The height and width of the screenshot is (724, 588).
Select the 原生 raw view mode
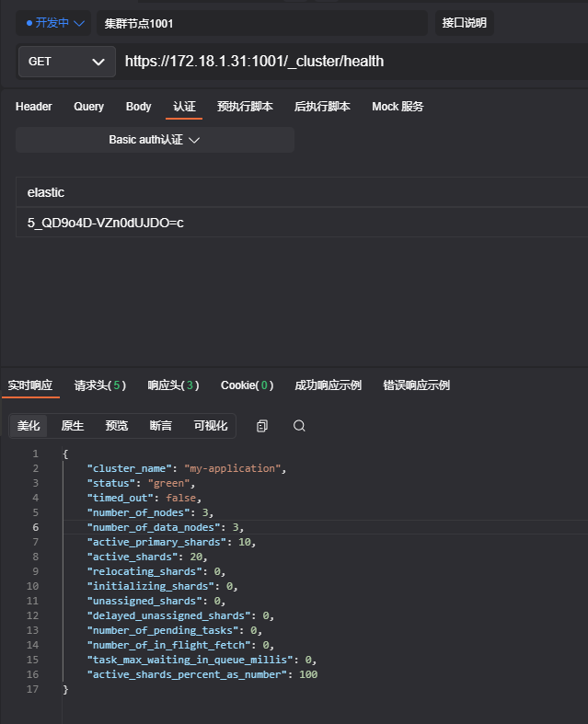coord(73,426)
